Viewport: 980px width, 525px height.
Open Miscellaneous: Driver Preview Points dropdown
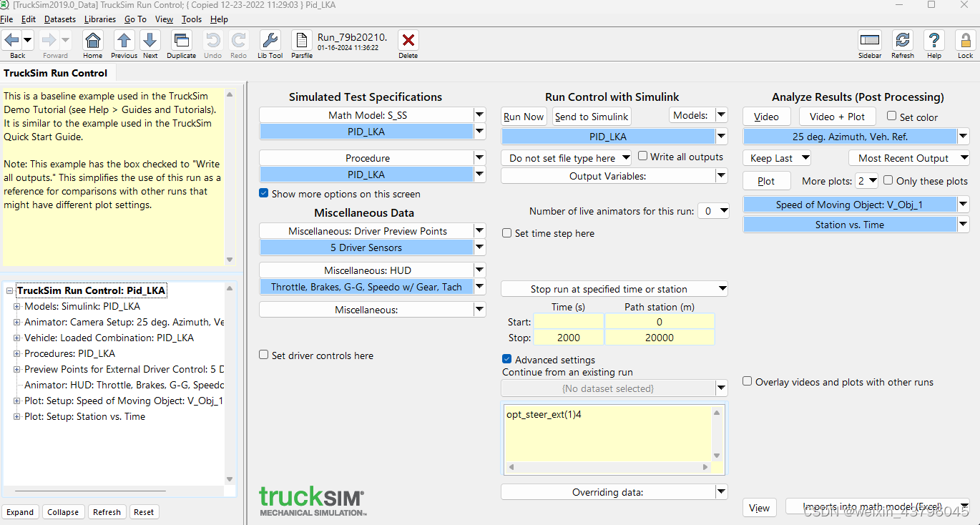coord(479,230)
